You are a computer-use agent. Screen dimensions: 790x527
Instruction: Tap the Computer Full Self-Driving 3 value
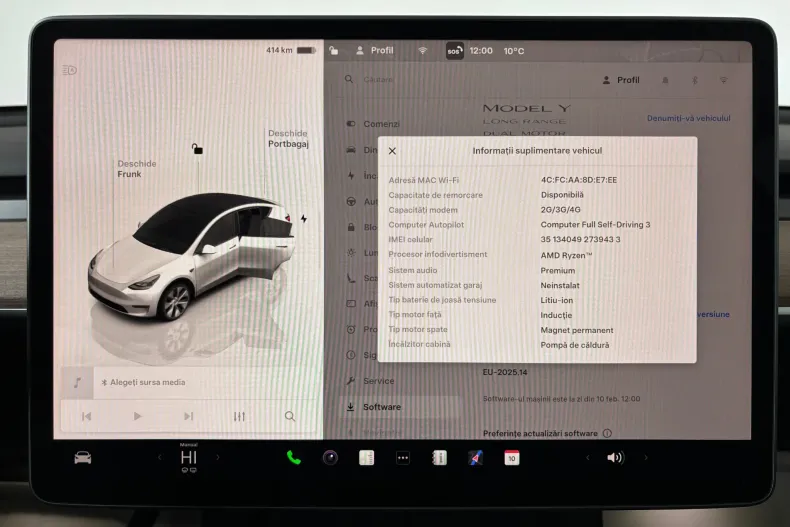pyautogui.click(x=595, y=224)
